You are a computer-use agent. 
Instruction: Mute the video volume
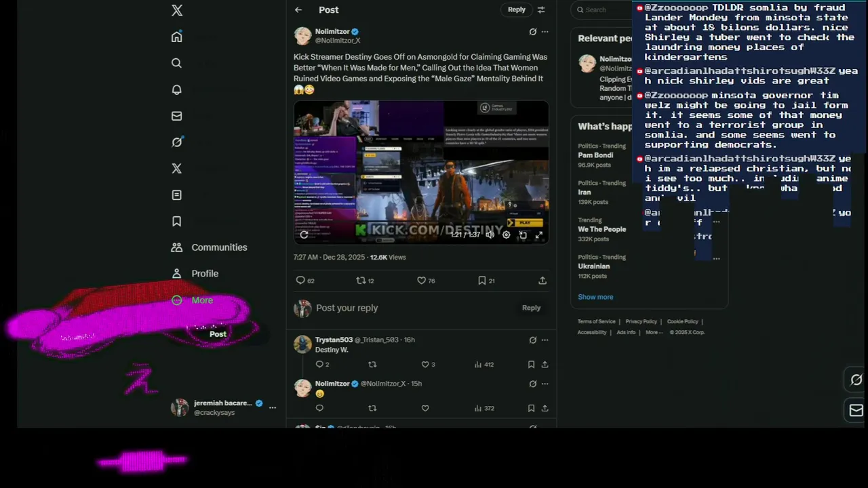click(x=490, y=235)
